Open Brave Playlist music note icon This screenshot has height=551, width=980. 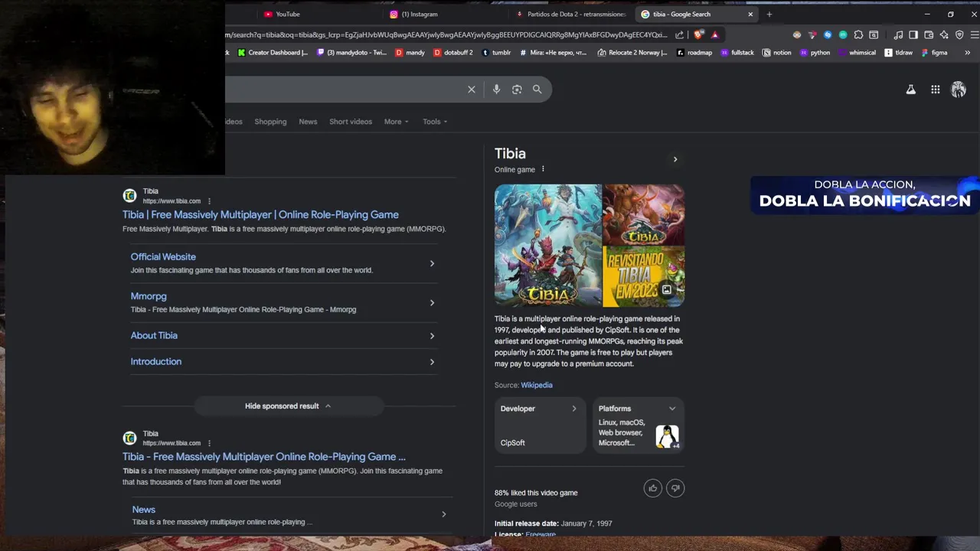point(898,34)
